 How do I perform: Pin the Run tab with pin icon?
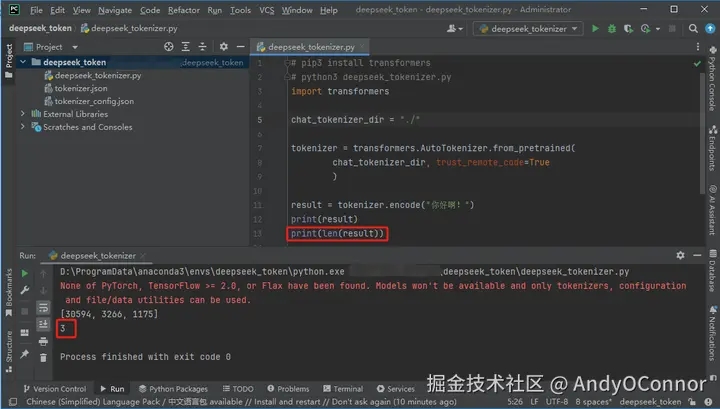pyautogui.click(x=25, y=353)
